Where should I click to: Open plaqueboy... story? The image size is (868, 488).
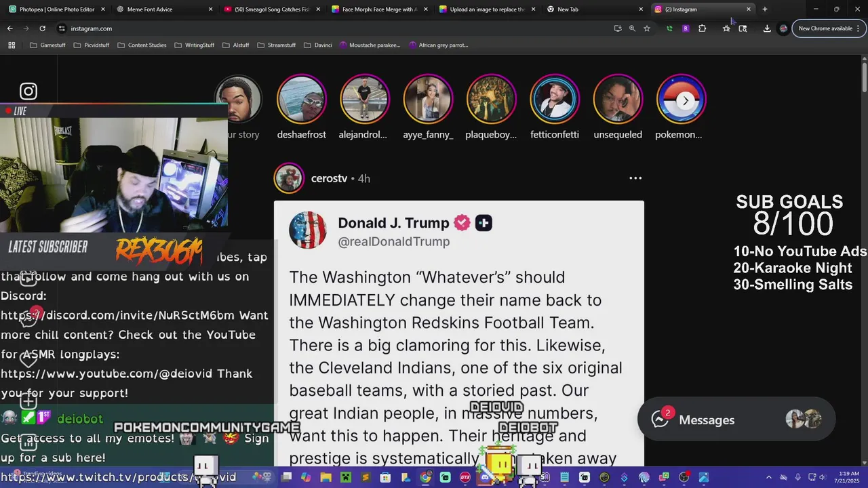point(491,99)
